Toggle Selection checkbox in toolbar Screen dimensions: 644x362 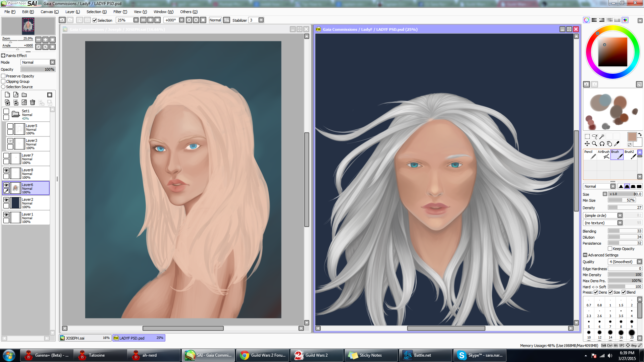pyautogui.click(x=95, y=20)
